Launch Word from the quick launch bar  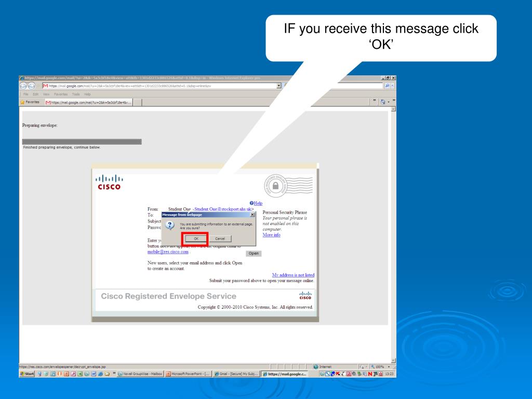pos(94,374)
